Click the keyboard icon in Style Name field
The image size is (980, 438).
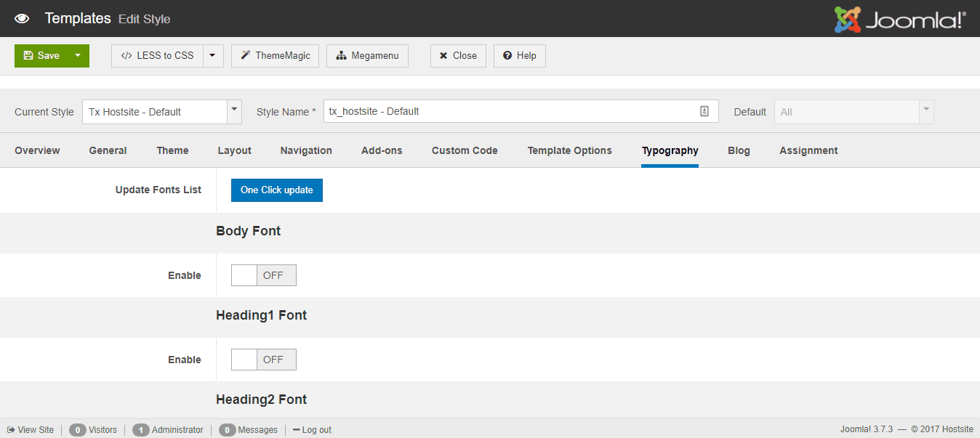704,111
